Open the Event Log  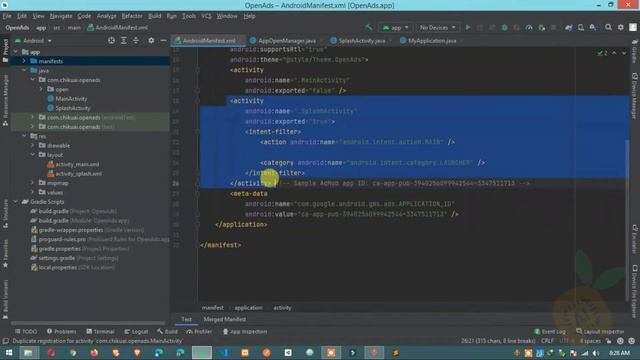tap(550, 331)
